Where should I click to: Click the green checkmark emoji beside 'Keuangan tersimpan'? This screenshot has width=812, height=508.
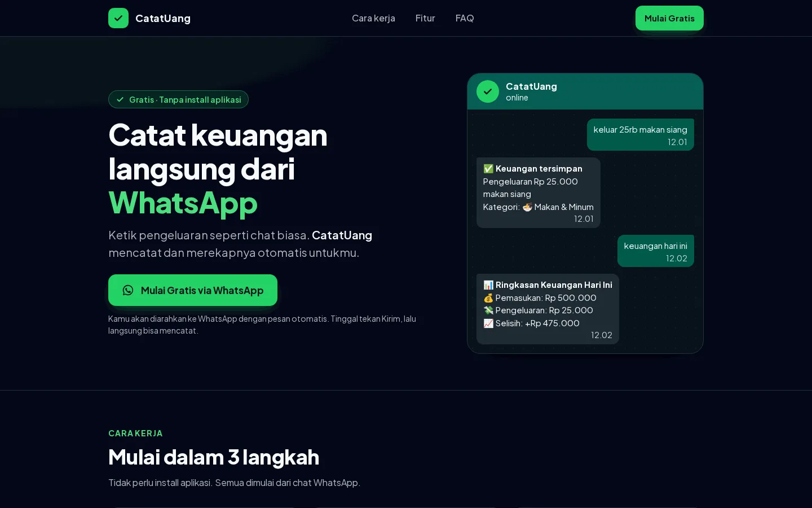click(x=488, y=169)
